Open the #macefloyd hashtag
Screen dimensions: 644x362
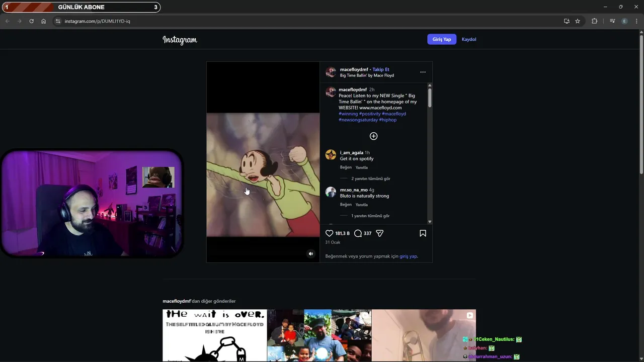click(394, 114)
